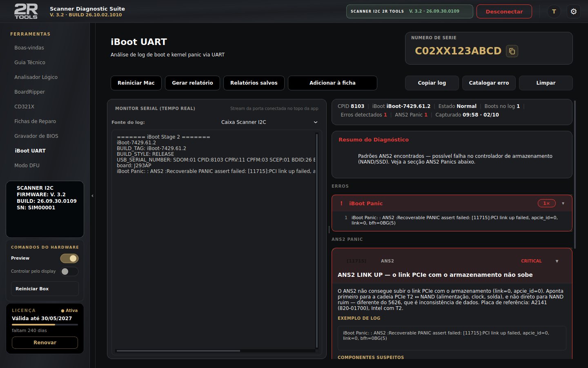Click the 2R Tools logo

point(26,11)
